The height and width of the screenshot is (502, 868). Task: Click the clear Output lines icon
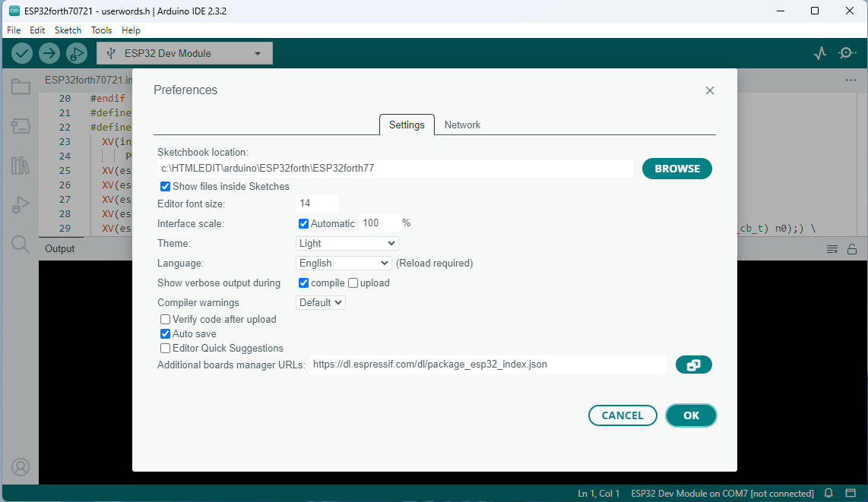(832, 249)
